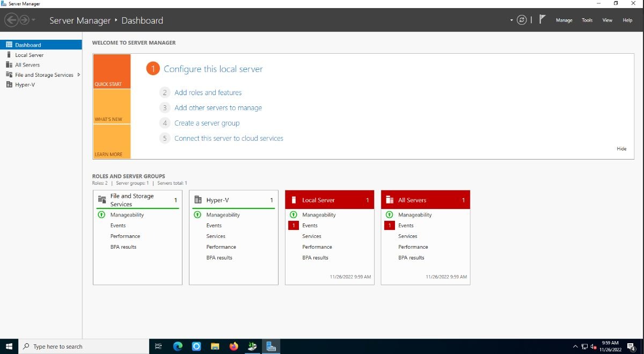The width and height of the screenshot is (644, 354).
Task: Click Local Server tile header icon
Action: [294, 200]
